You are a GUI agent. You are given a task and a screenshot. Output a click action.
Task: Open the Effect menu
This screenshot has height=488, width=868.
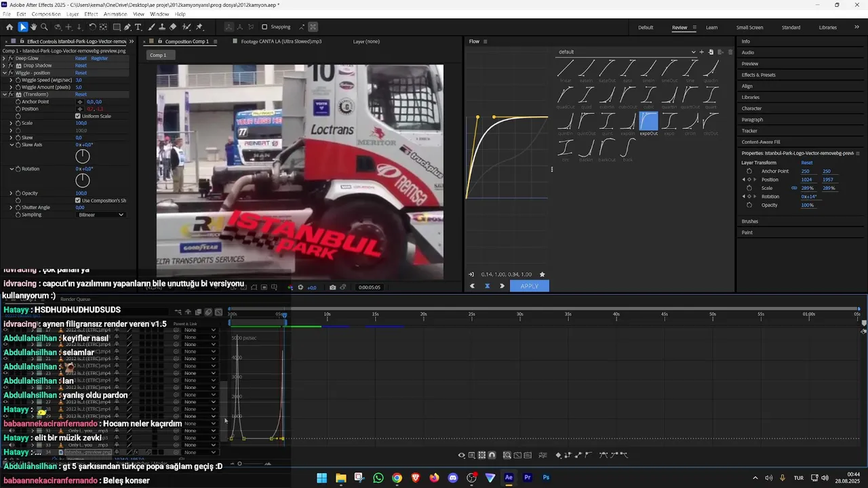click(91, 14)
